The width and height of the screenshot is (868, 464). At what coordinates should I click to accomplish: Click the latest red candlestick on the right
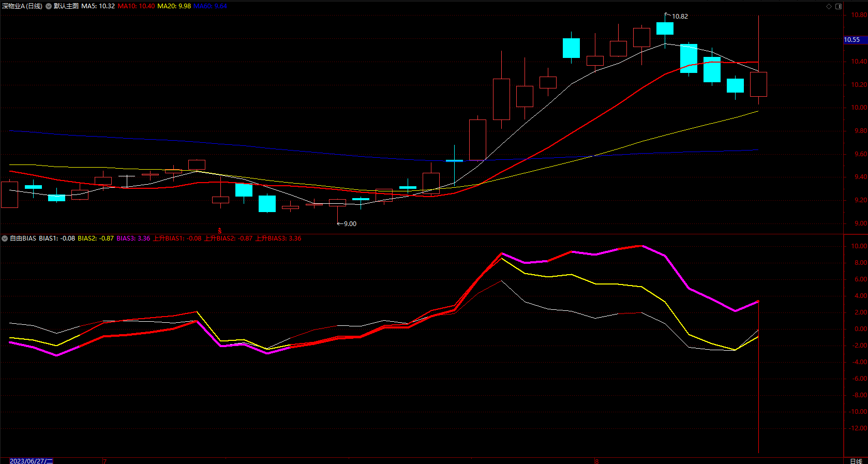coord(758,84)
